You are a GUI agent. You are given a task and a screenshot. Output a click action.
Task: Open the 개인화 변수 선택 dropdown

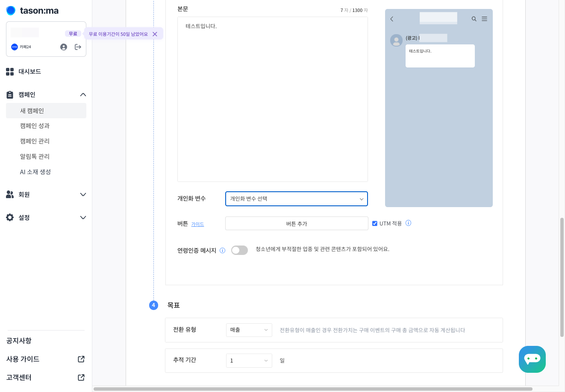[297, 199]
